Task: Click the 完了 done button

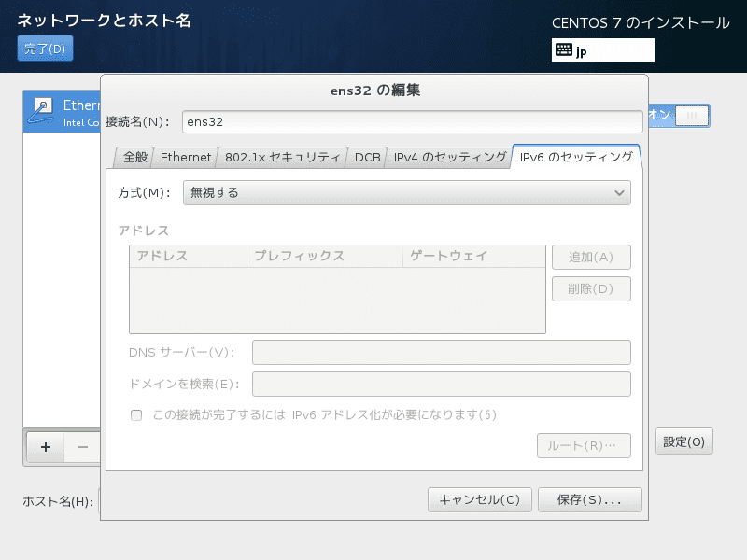Action: click(45, 49)
